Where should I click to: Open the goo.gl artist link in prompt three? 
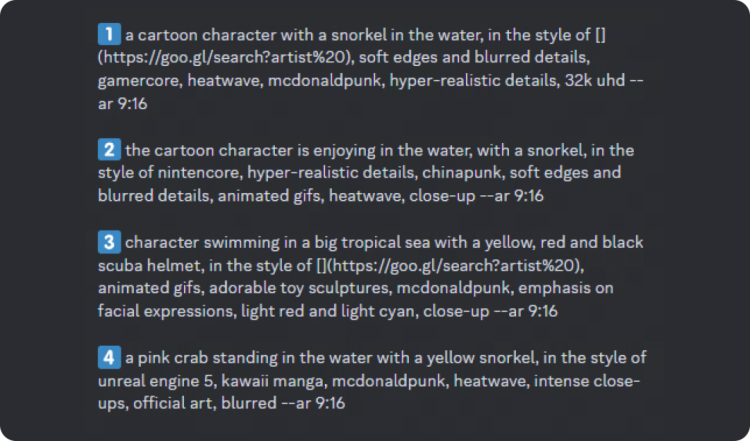click(x=454, y=265)
